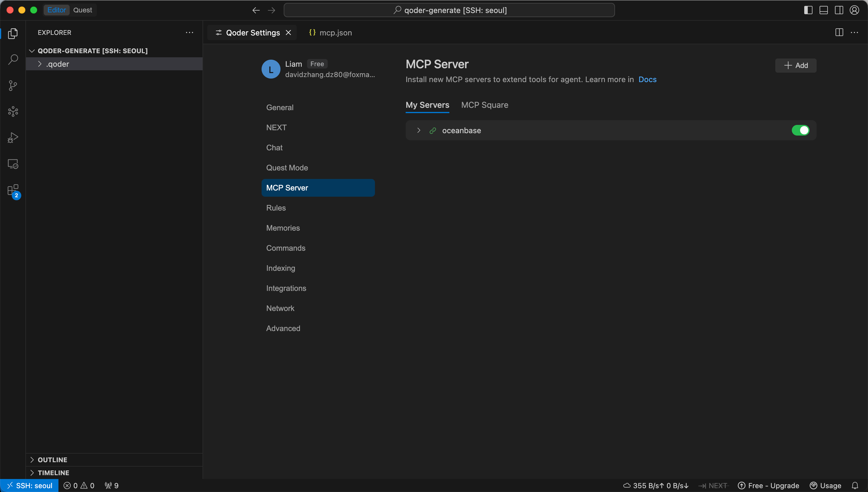This screenshot has width=868, height=492.
Task: Click the command center search field
Action: click(449, 10)
